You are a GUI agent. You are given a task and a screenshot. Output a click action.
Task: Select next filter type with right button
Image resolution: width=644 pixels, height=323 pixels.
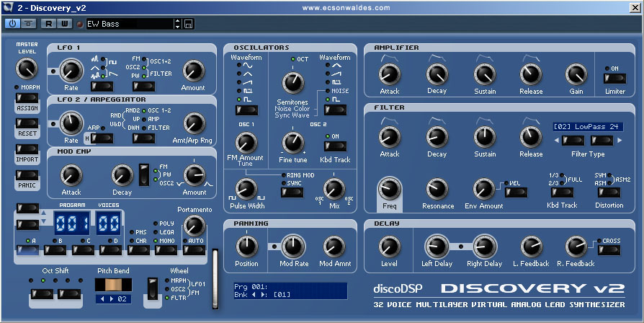601,141
